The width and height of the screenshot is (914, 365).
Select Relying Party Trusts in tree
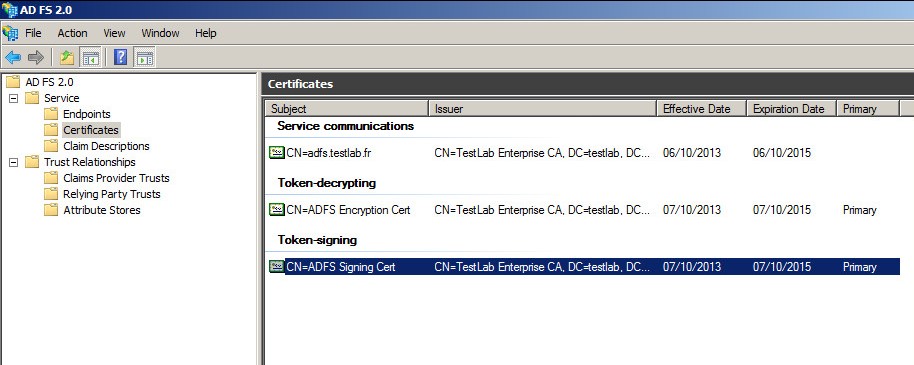111,194
